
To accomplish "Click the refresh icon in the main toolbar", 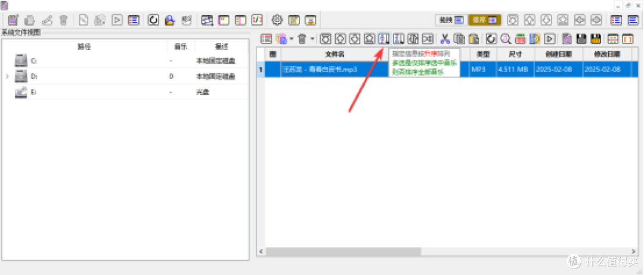I will tap(154, 20).
